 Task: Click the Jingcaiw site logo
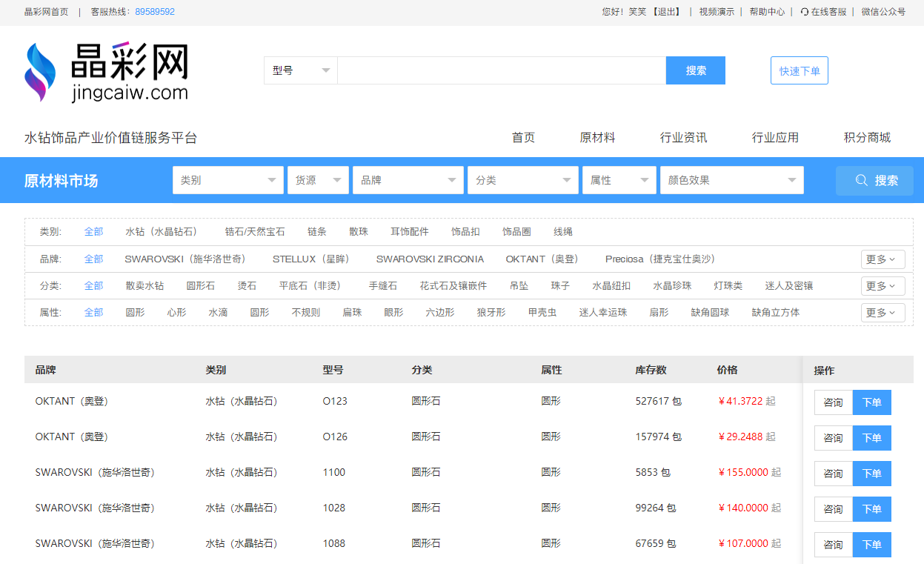pos(106,72)
